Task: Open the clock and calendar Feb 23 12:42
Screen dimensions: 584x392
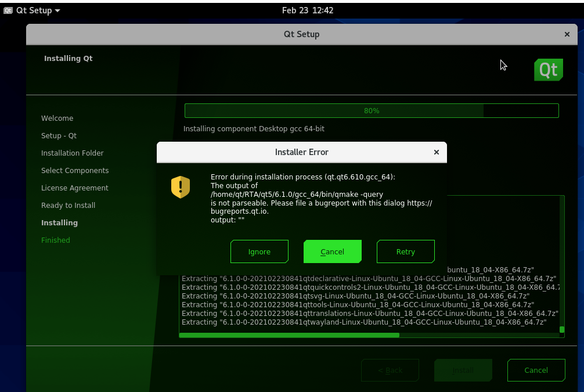Action: (x=307, y=10)
